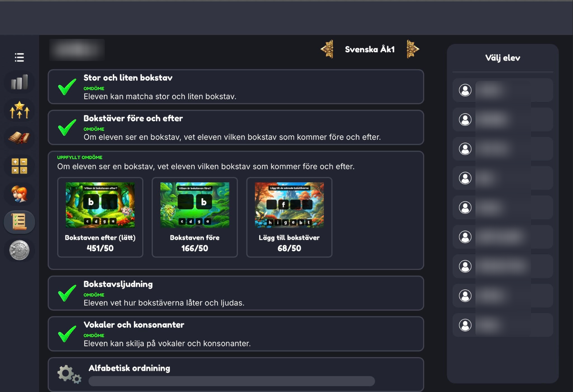Screen dimensions: 573x392
Task: Click the star with arrows icon
Action: tap(19, 110)
